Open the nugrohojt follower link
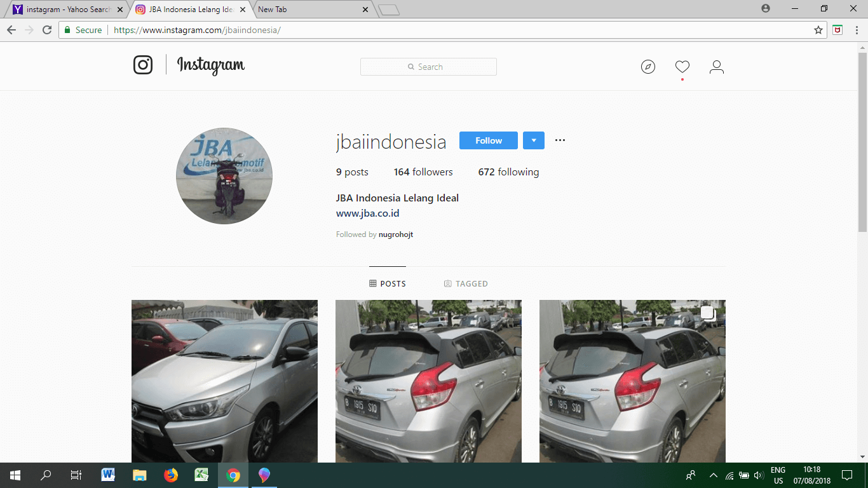The height and width of the screenshot is (488, 868). point(395,234)
